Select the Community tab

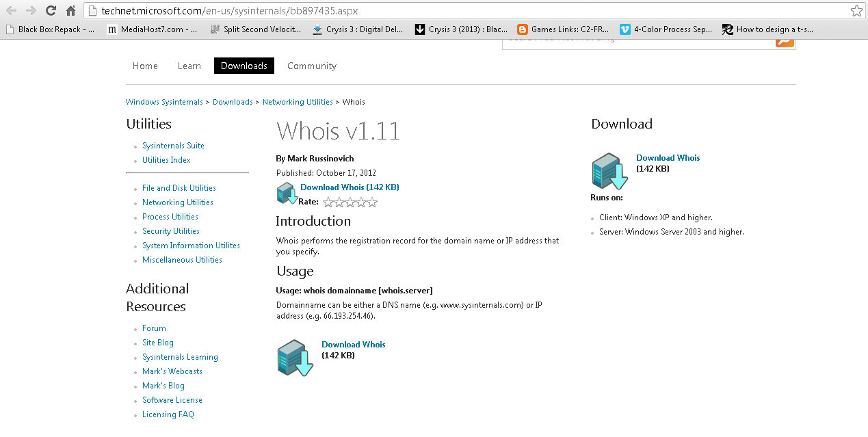click(311, 66)
